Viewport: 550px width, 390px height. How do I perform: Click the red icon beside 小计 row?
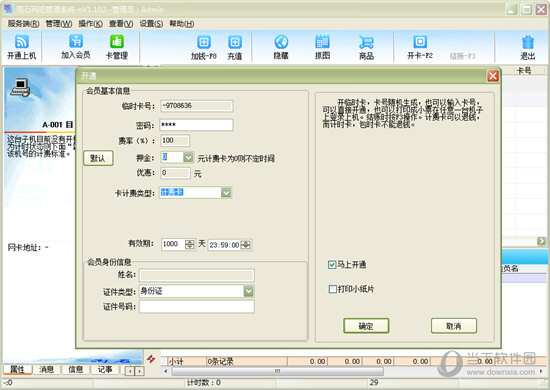(x=151, y=359)
